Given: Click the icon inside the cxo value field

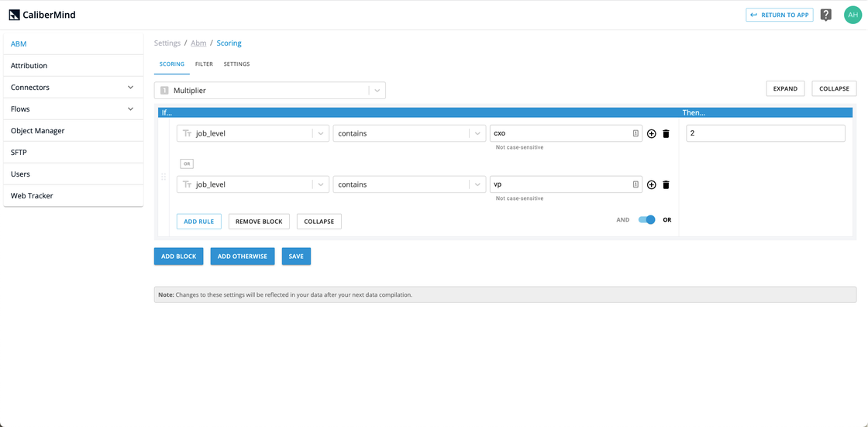Looking at the screenshot, I should tap(635, 133).
